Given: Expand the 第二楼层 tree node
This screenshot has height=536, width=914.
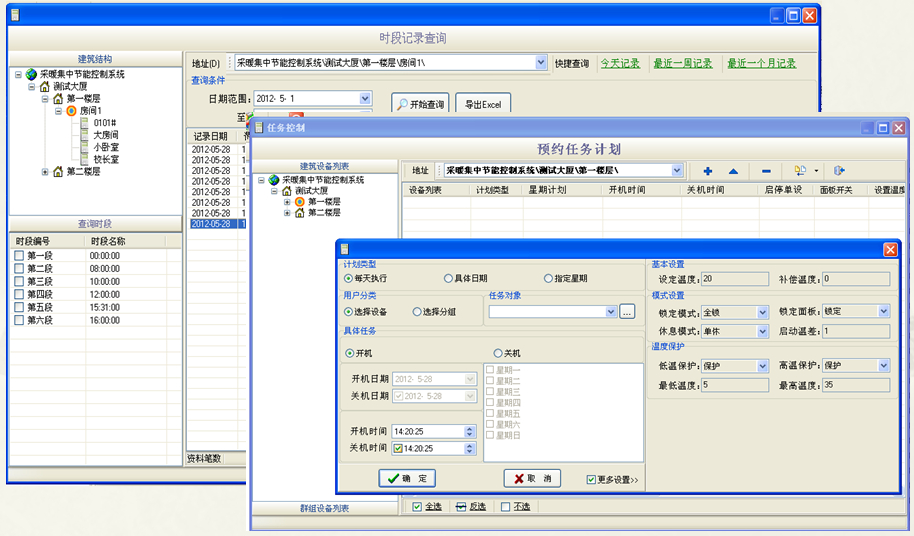Looking at the screenshot, I should pyautogui.click(x=45, y=172).
